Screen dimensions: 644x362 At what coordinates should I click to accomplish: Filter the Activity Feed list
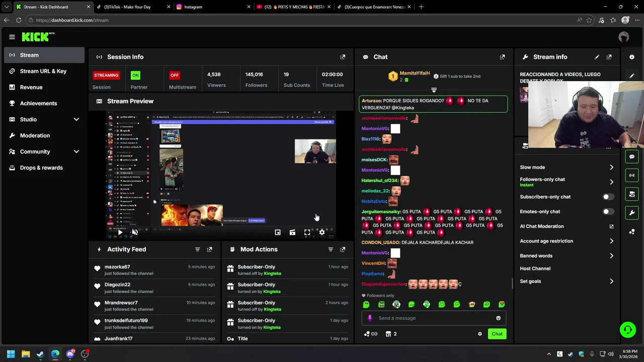(x=197, y=249)
